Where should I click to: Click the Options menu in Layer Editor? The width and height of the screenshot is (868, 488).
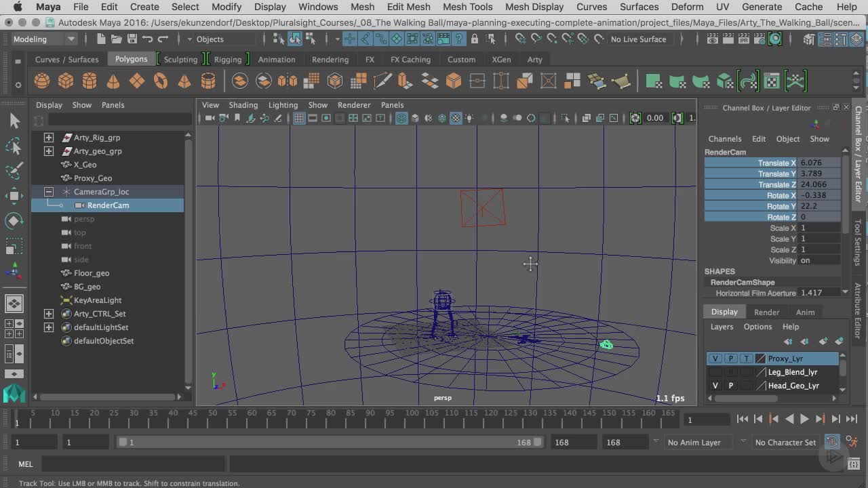757,327
